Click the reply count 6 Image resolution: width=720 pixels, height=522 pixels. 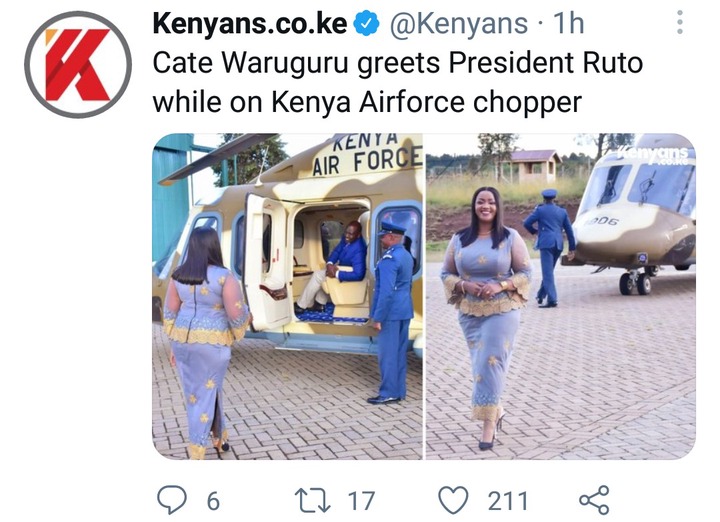click(213, 500)
